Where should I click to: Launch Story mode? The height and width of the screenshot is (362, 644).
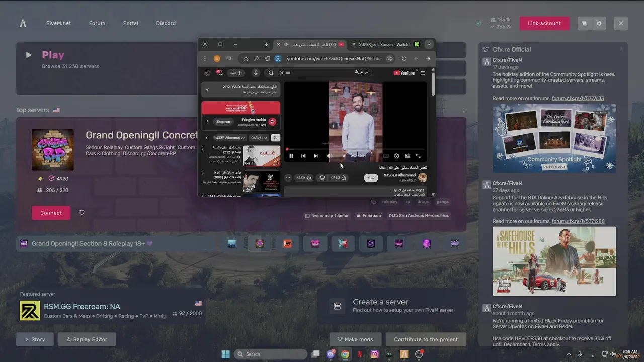(35, 339)
